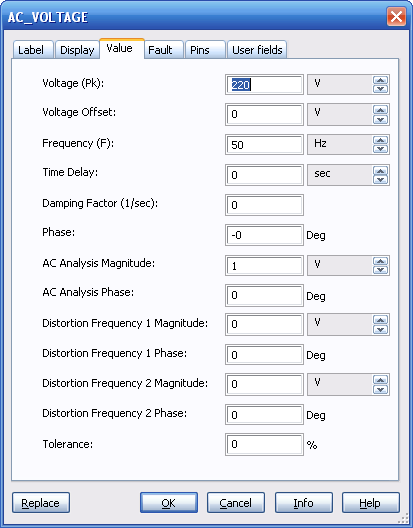Lower AC Analysis Magnitude unit prefix
The image size is (413, 528).
coord(381,270)
